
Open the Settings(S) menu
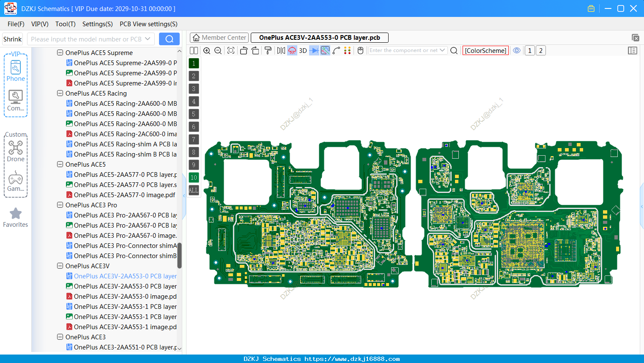[98, 24]
